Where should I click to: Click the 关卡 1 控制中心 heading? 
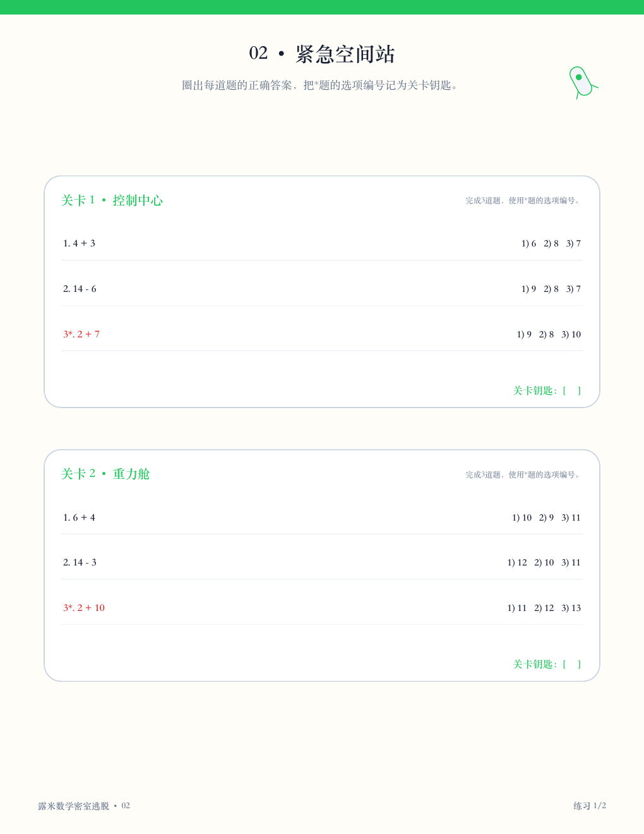pyautogui.click(x=112, y=200)
